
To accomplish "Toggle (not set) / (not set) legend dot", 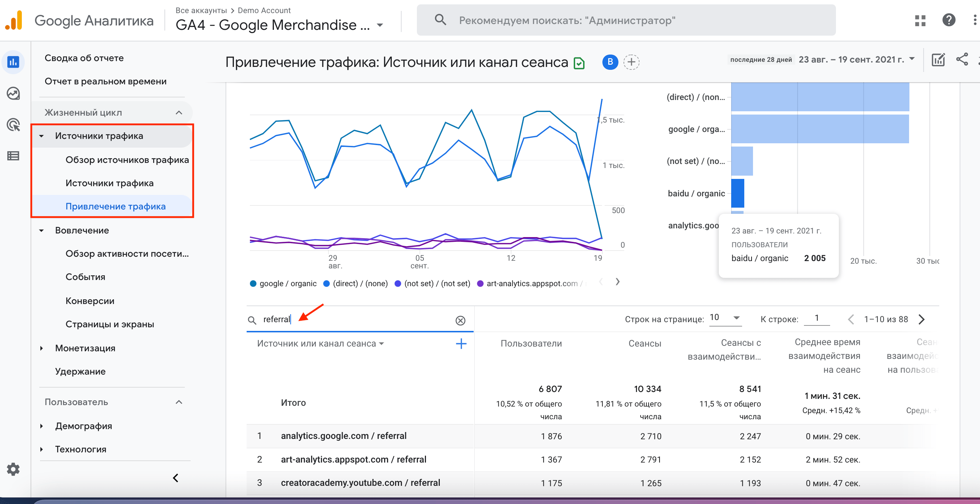I will point(398,283).
